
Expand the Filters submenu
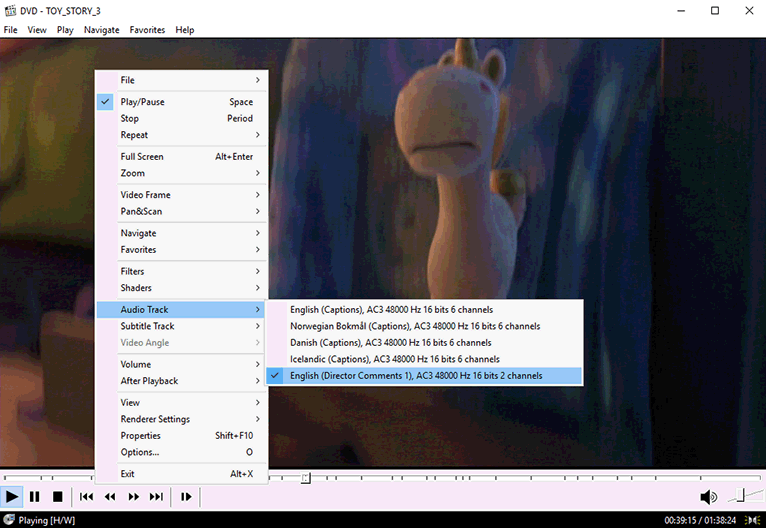point(182,271)
